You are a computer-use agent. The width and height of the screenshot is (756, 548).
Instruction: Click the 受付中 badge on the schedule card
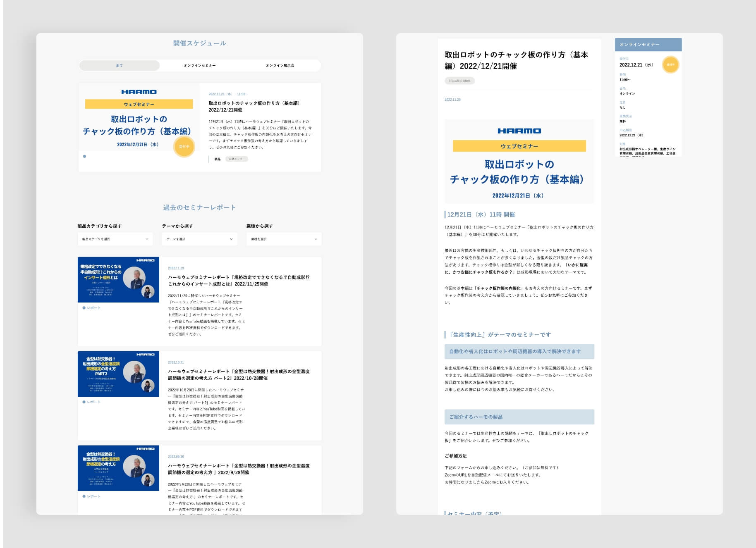(184, 147)
